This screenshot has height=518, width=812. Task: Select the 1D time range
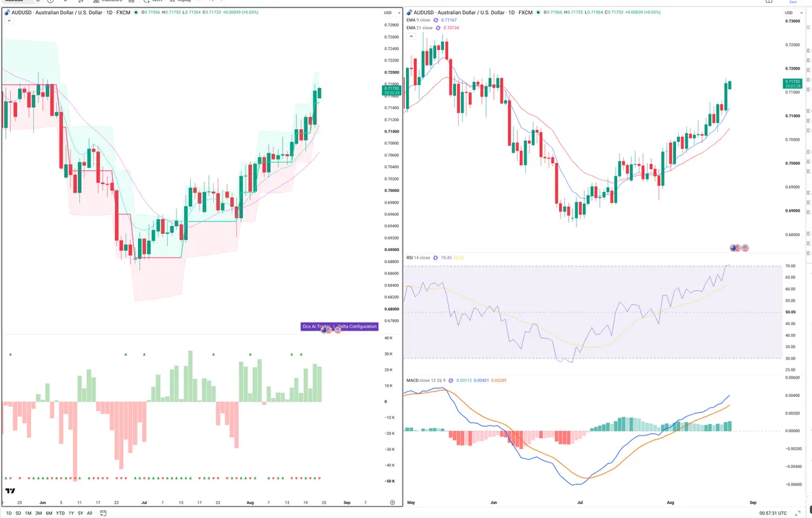(x=9, y=513)
